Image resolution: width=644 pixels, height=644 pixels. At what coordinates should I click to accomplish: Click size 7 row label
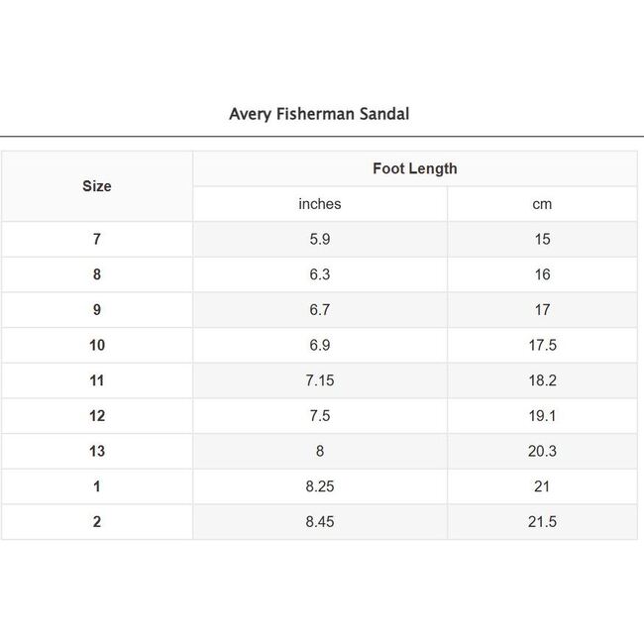(x=97, y=240)
